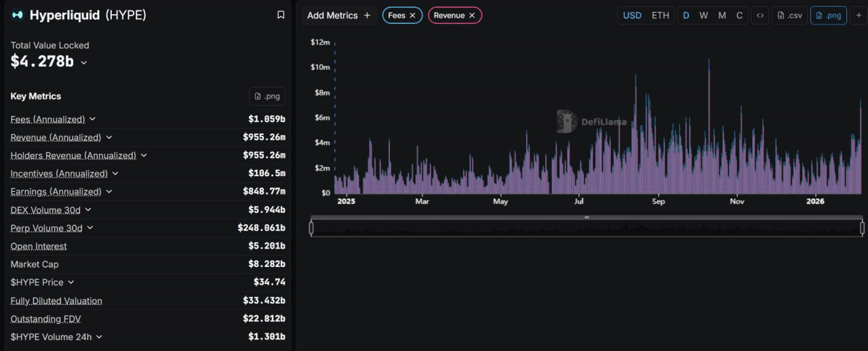The height and width of the screenshot is (351, 868).
Task: Switch chart currency to ETH
Action: click(660, 16)
